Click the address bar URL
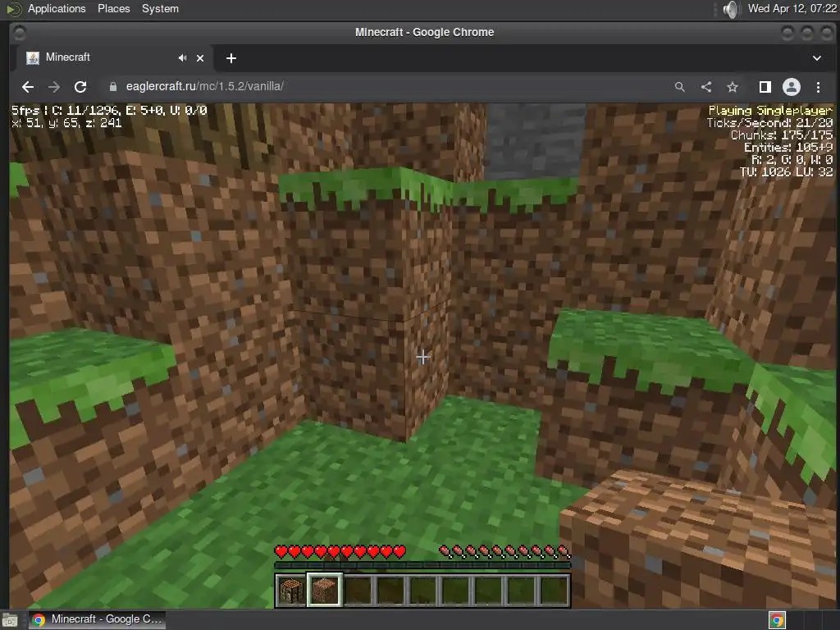Viewport: 840px width, 630px height. pyautogui.click(x=204, y=87)
